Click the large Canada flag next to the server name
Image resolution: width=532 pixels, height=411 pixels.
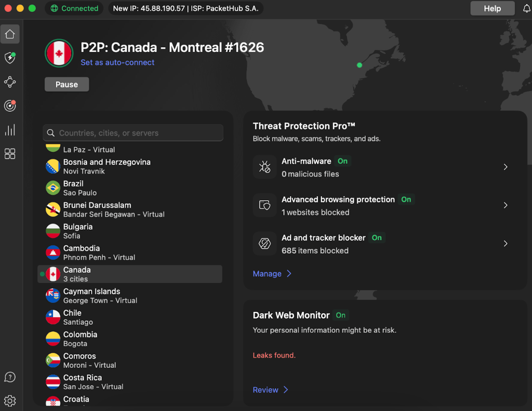pos(59,54)
